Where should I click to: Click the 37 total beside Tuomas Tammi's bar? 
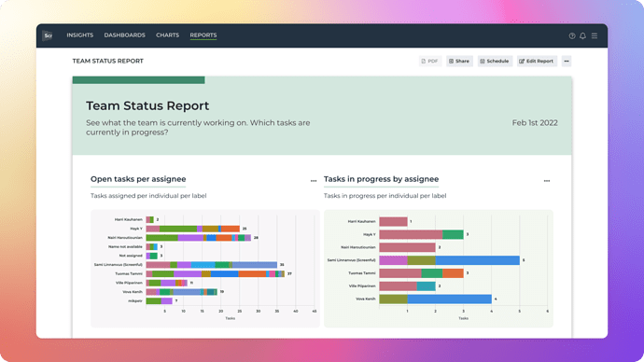[x=289, y=273]
